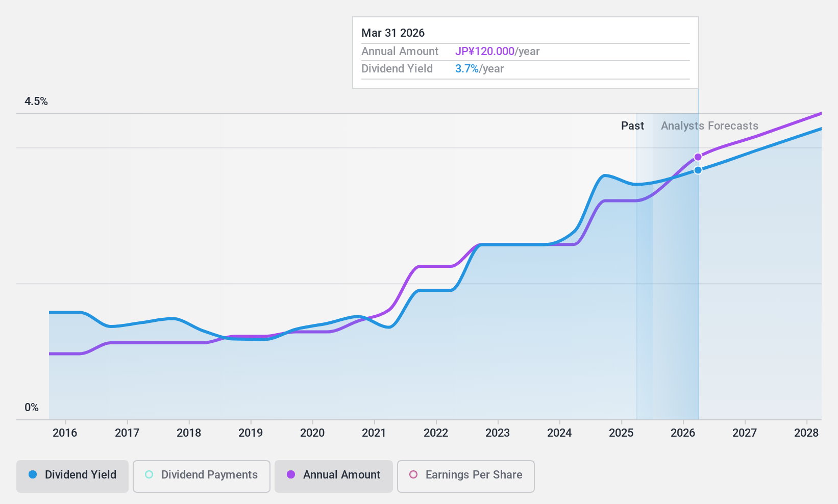Click the 2025 x-axis label

[x=621, y=433]
